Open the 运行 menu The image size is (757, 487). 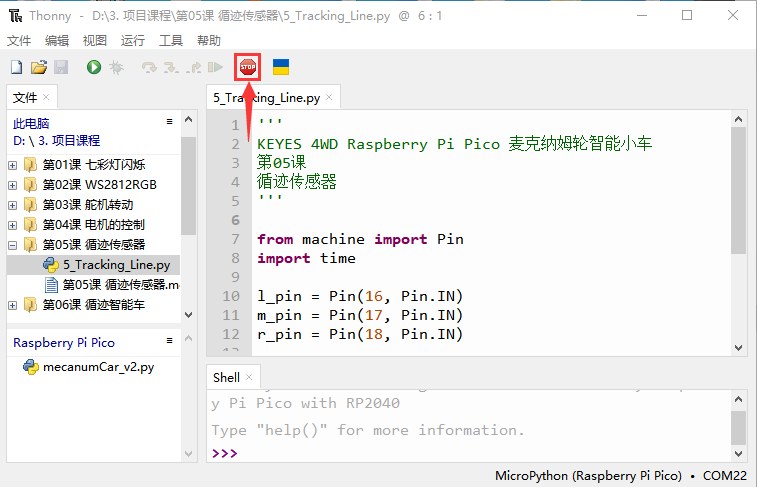point(133,41)
